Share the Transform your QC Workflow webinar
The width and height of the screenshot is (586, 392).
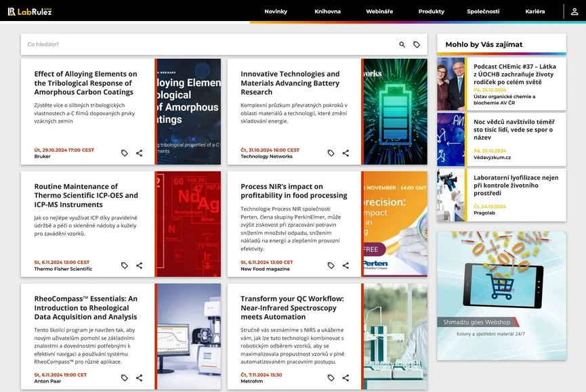[346, 378]
